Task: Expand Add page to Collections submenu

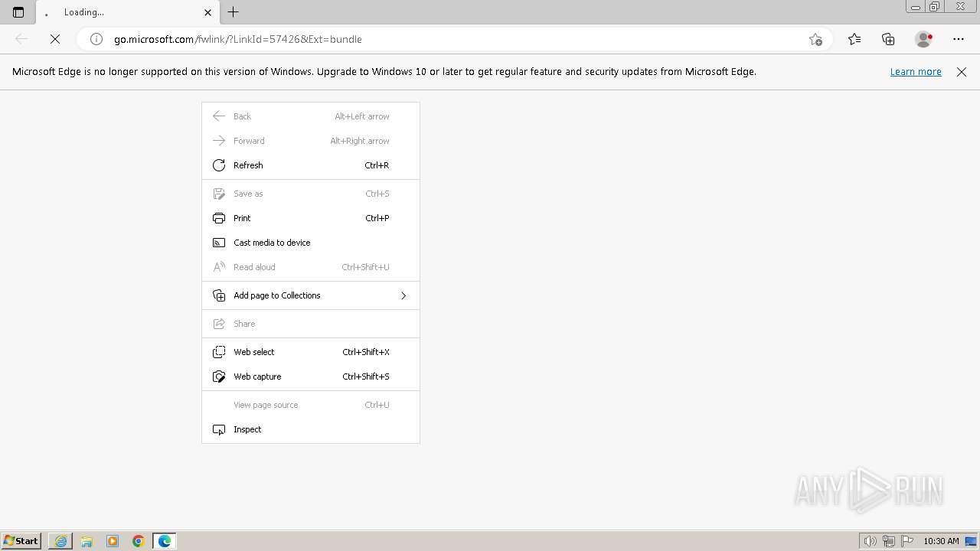Action: [311, 295]
